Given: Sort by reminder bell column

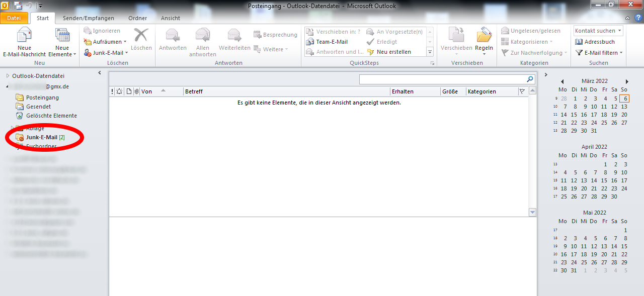Looking at the screenshot, I should tap(119, 91).
